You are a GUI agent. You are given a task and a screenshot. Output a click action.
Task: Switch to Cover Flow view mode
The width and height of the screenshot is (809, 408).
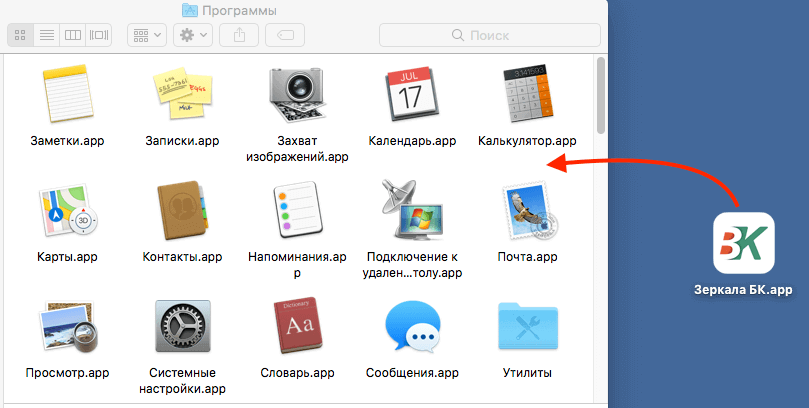(x=99, y=35)
